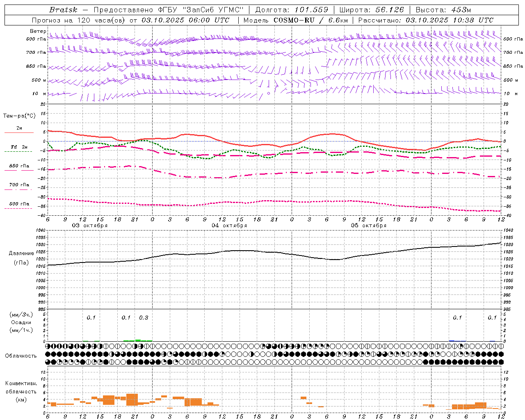Click the "(км)" unit under convective cloudiness

[x=21, y=399]
